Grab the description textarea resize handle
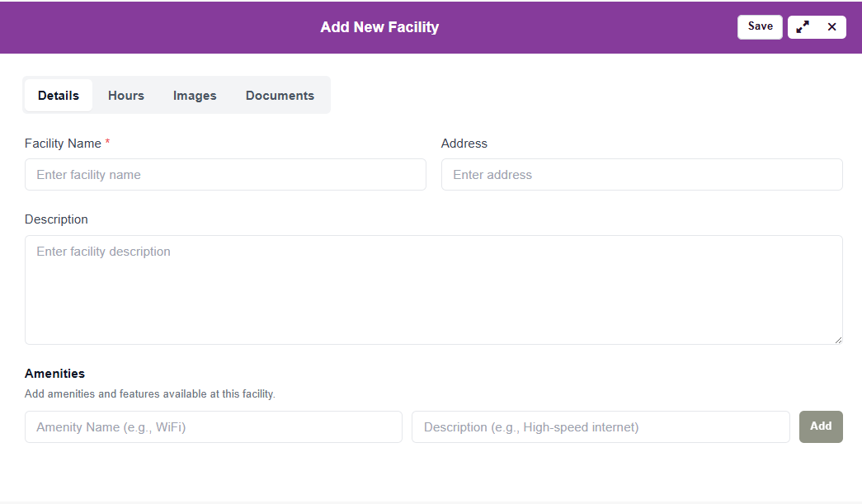The width and height of the screenshot is (862, 504). [837, 339]
